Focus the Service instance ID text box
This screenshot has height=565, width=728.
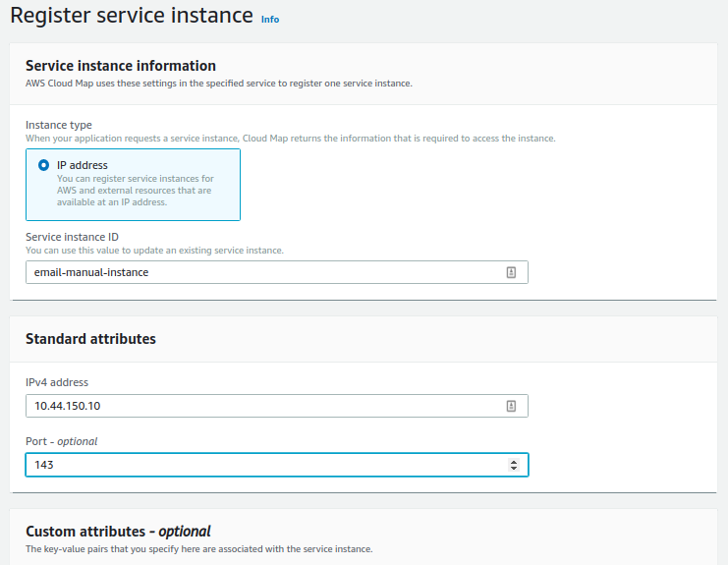pyautogui.click(x=277, y=272)
